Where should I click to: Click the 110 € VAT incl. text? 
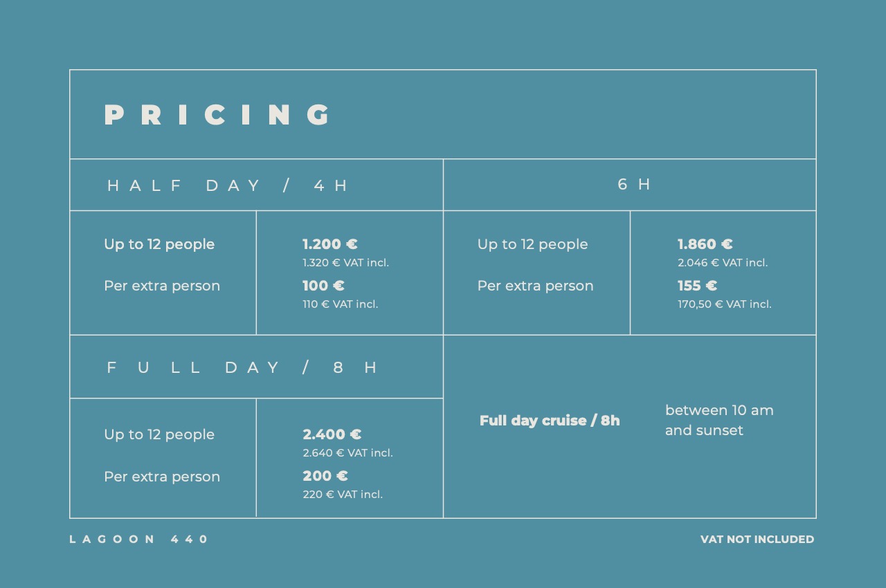(x=340, y=304)
